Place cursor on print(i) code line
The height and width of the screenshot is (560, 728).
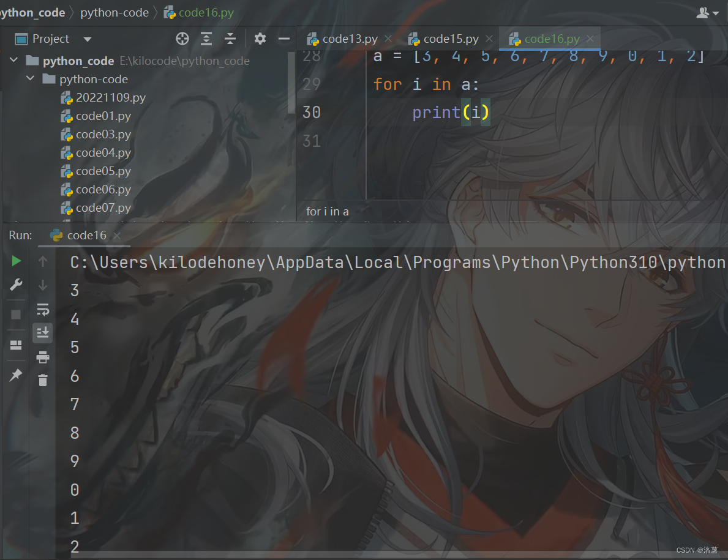451,112
